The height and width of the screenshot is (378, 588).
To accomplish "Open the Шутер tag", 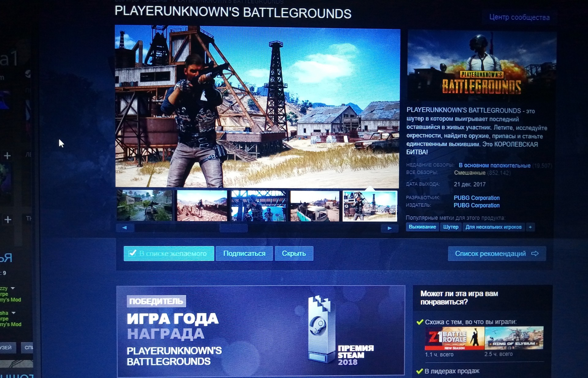I will (451, 227).
